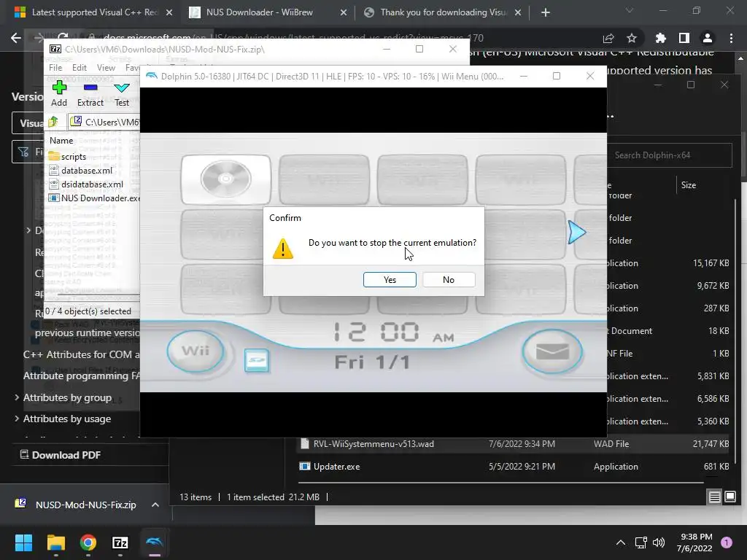Switch Explorer to large icons view
Viewport: 747px width, 560px height.
pos(729,497)
